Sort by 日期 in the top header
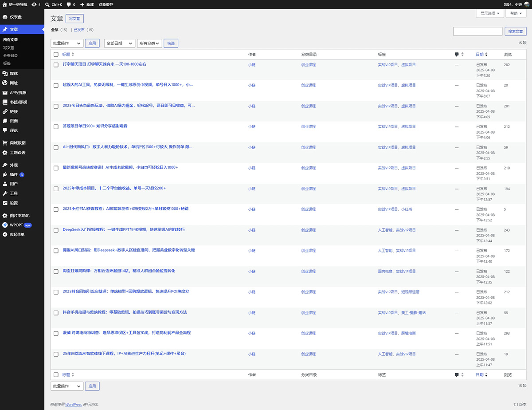Screen dimensions: 532x410 (x=480, y=55)
